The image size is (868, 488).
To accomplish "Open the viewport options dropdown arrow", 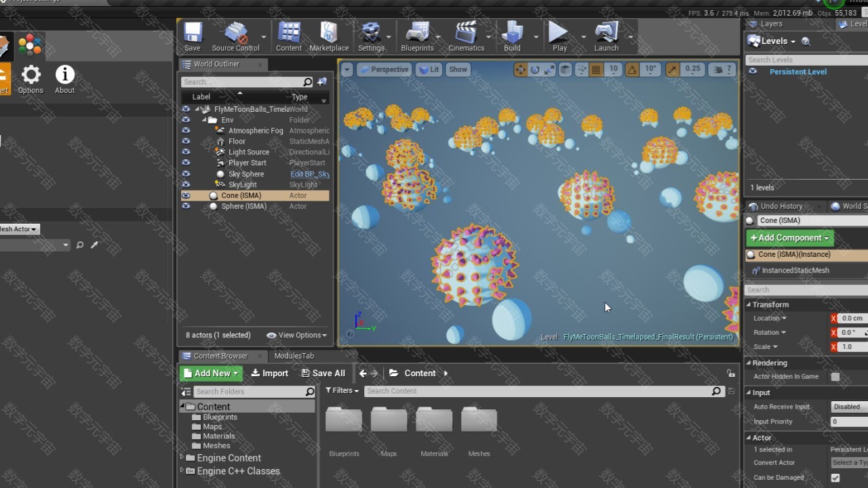I will pos(347,69).
